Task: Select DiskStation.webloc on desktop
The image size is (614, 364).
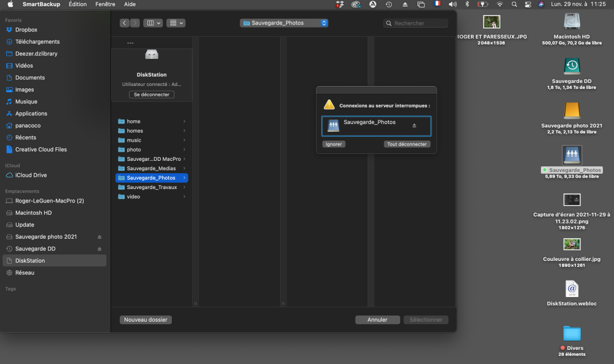Action: point(572,289)
